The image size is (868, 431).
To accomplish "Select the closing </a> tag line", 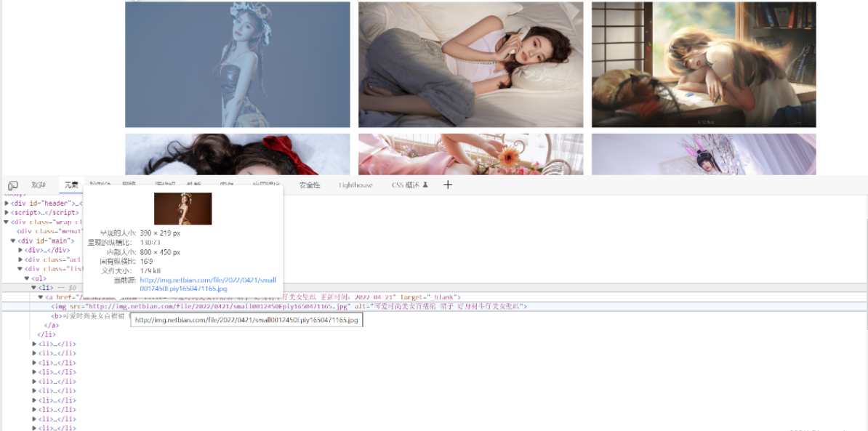I will (x=51, y=326).
